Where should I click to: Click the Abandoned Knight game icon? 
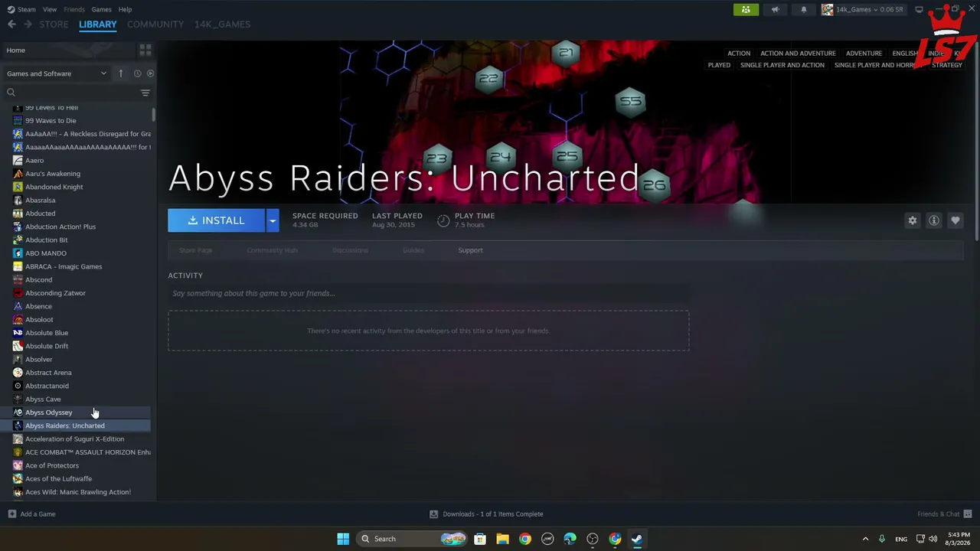[18, 187]
